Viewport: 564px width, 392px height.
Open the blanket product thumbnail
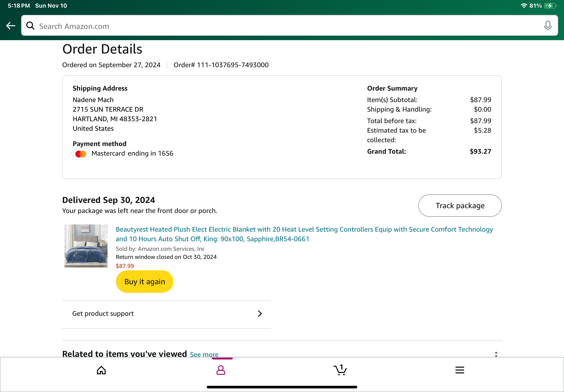[x=86, y=246]
